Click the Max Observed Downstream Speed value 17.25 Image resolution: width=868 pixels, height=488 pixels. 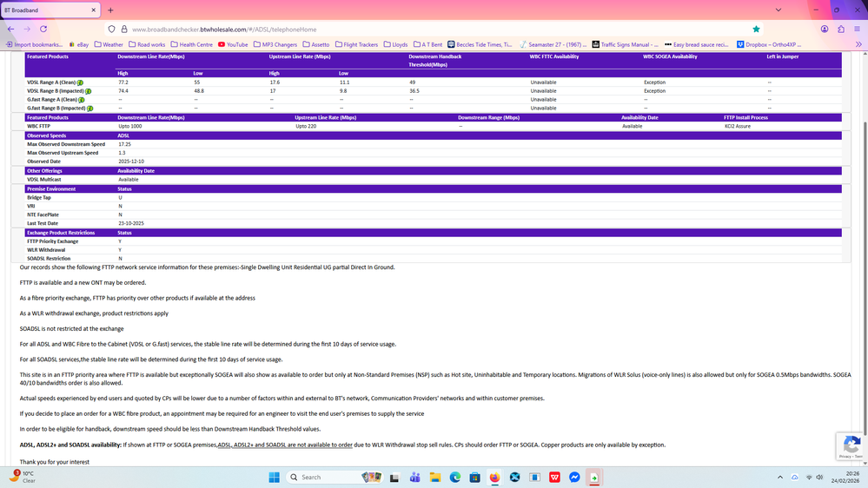pyautogui.click(x=124, y=144)
